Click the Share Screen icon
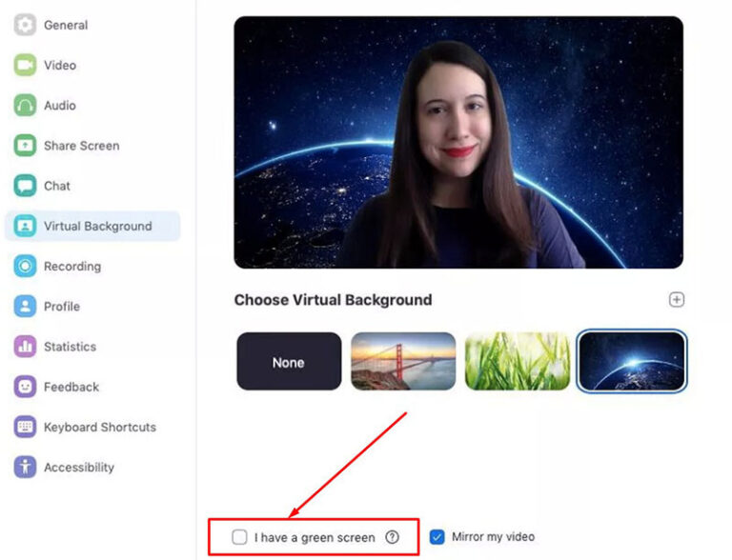 tap(25, 145)
